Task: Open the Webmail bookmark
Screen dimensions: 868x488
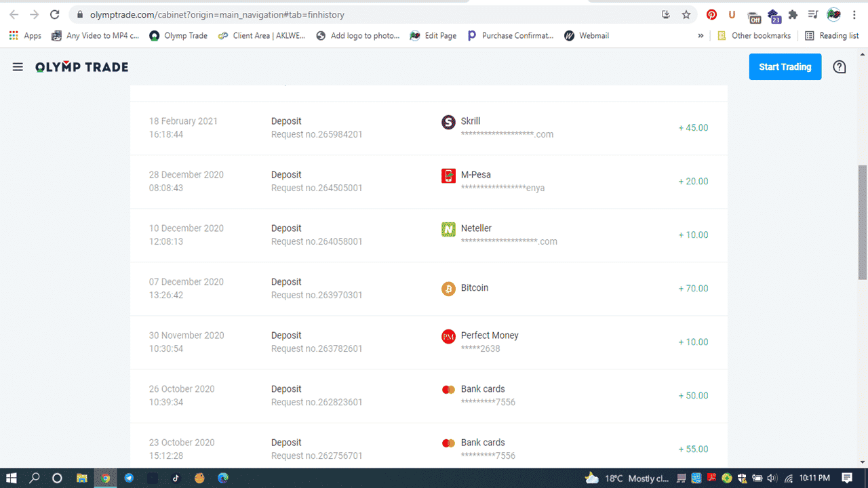Action: [x=587, y=35]
